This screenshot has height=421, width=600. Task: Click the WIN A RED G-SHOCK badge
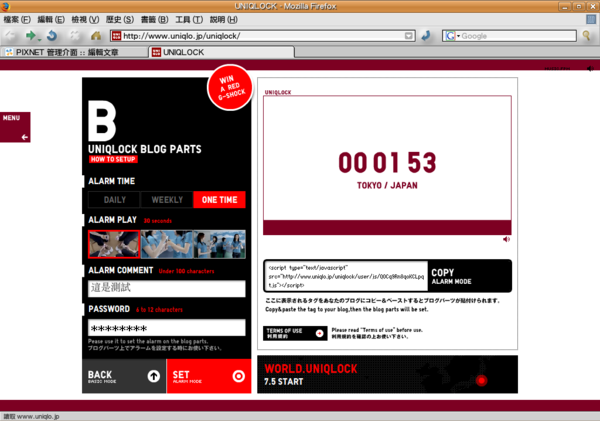[x=230, y=88]
